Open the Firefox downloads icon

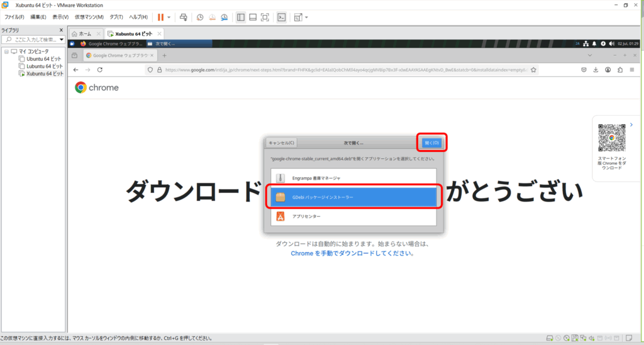click(x=596, y=70)
